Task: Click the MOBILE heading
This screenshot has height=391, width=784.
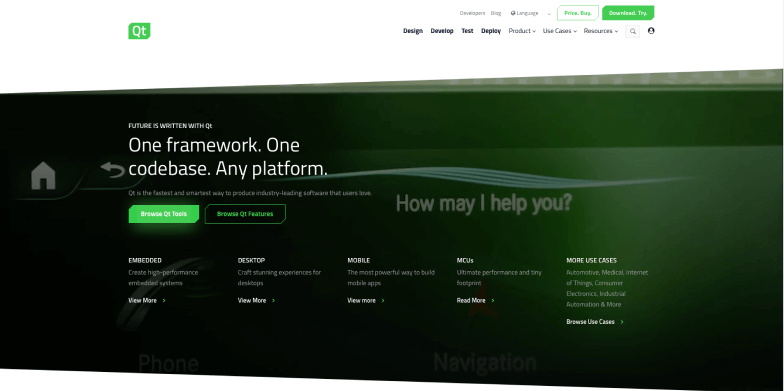Action: click(x=358, y=260)
